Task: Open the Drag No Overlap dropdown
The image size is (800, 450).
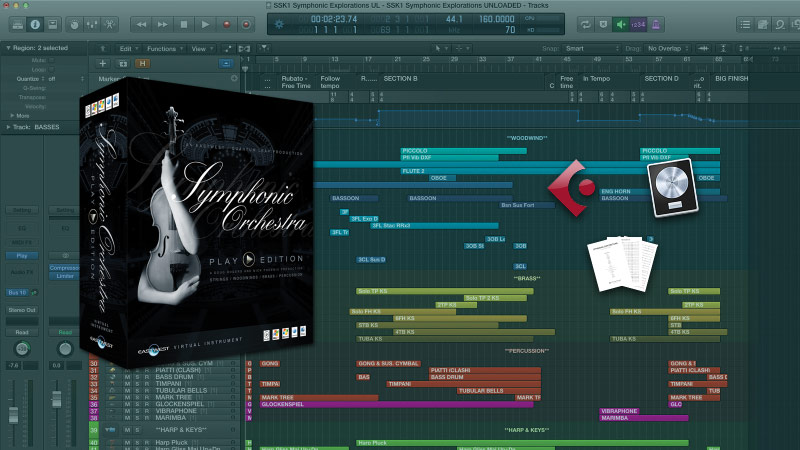Action: click(668, 48)
